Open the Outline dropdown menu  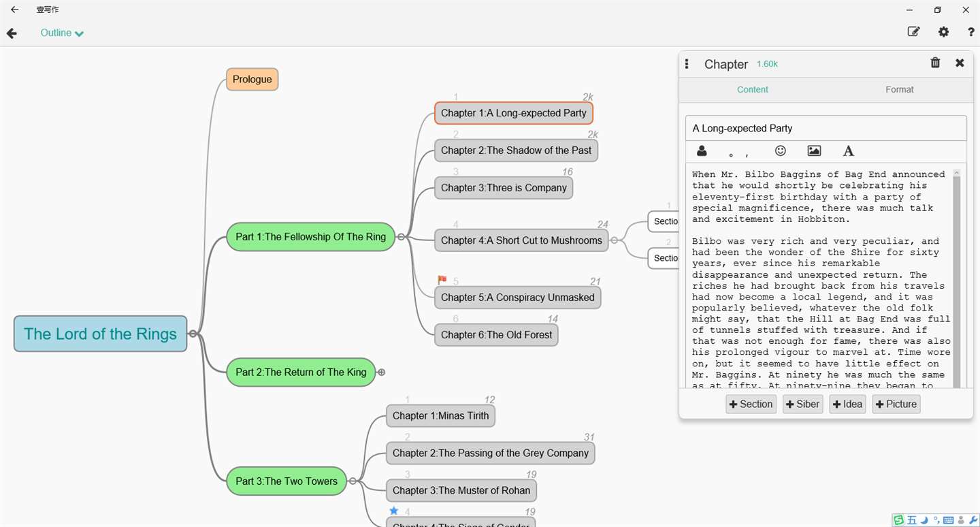pyautogui.click(x=62, y=33)
